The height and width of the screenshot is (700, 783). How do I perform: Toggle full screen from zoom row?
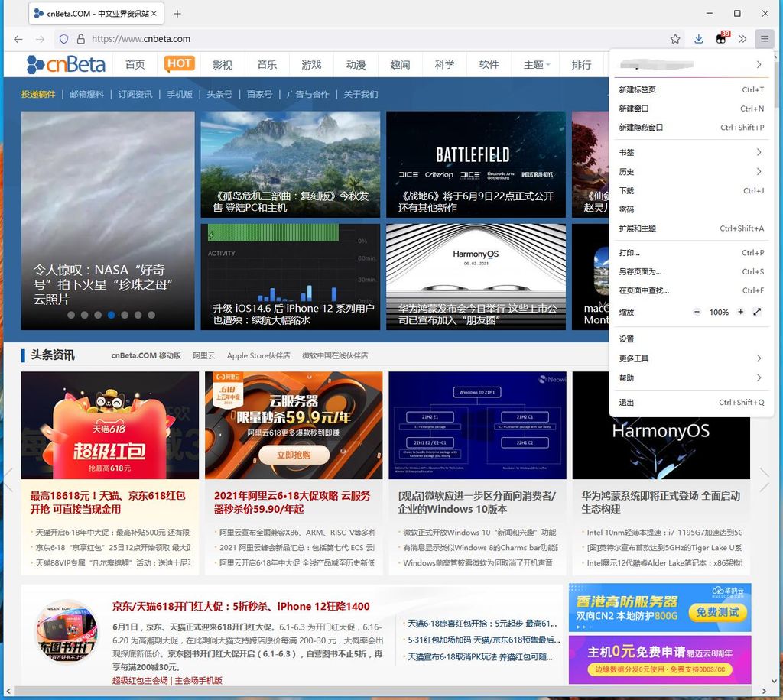click(757, 313)
